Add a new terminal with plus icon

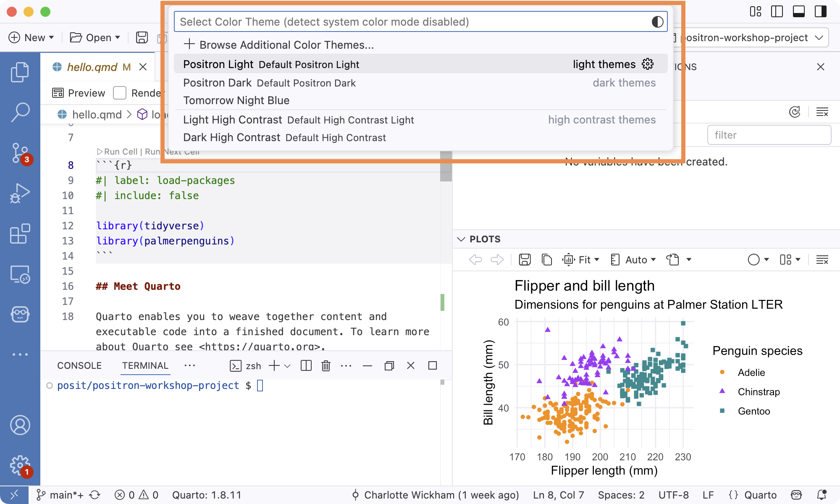pos(274,365)
